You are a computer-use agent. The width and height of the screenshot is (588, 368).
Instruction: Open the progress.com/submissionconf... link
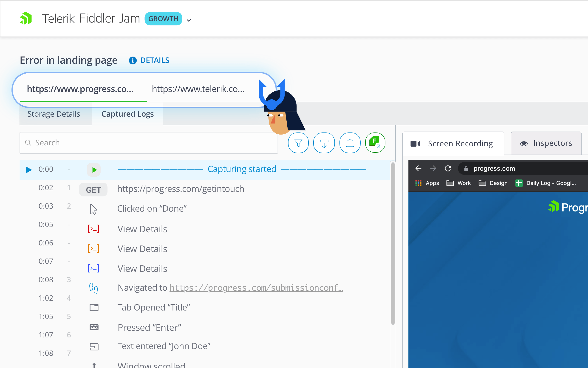[256, 288]
